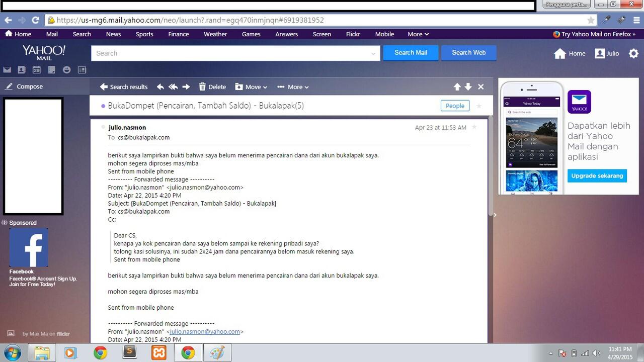
Task: Toggle unread dot beside subject
Action: pos(103,106)
